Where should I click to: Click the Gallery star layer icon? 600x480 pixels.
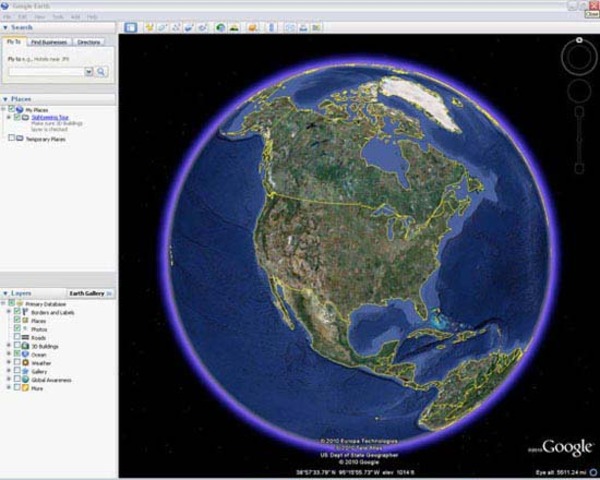point(25,371)
